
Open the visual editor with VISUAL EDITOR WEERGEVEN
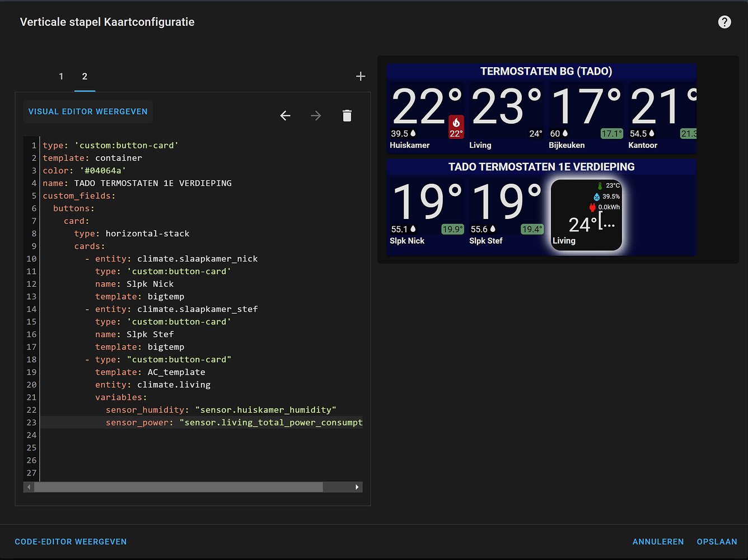(x=88, y=111)
